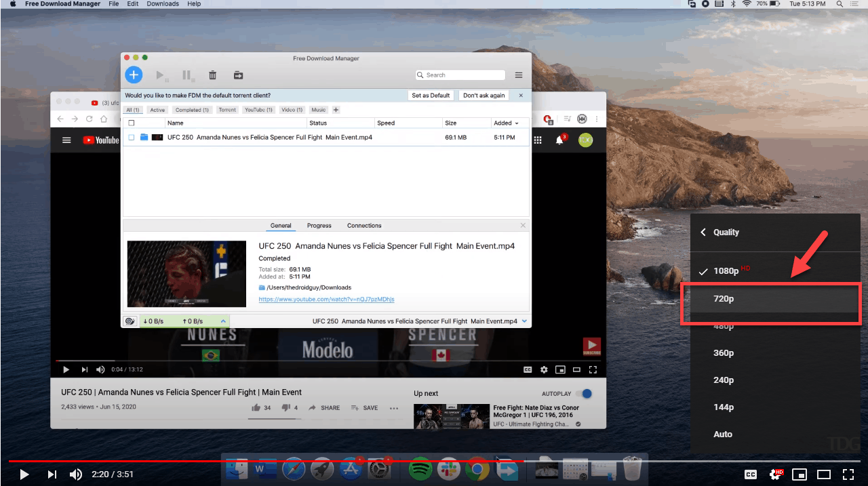Move download using the FDM move-to-folder icon
This screenshot has width=868, height=486.
pos(239,75)
